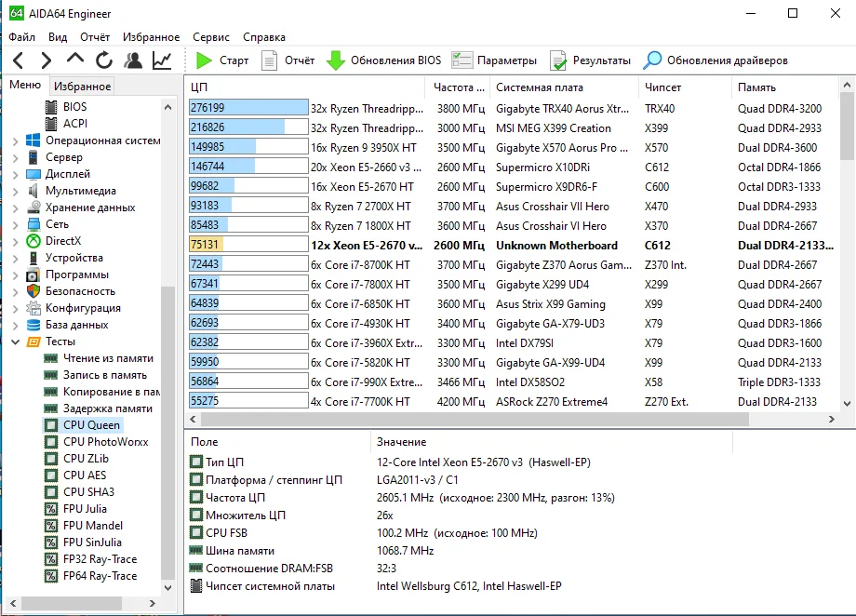This screenshot has height=616, width=856.
Task: Start the benchmark with Старт
Action: 222,60
